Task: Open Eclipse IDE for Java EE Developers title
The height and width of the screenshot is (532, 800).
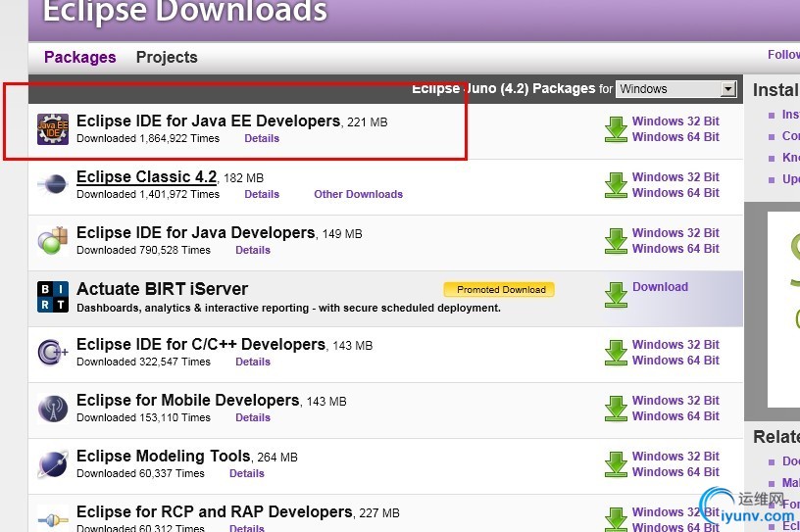Action: [x=208, y=121]
